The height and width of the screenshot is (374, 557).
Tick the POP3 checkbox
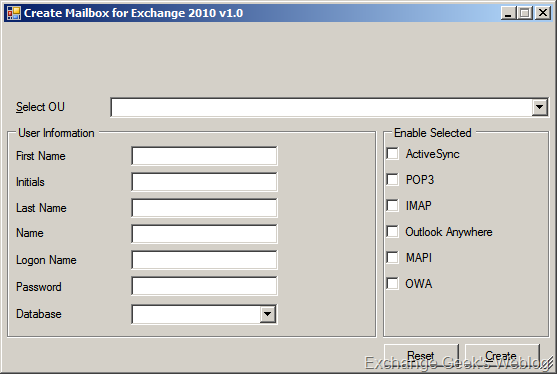click(x=393, y=180)
